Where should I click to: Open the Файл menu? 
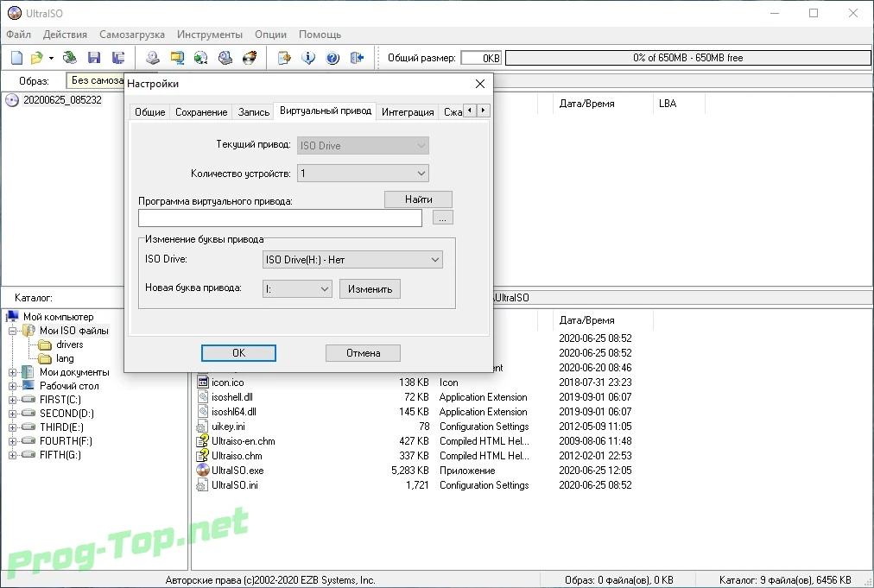pyautogui.click(x=18, y=35)
